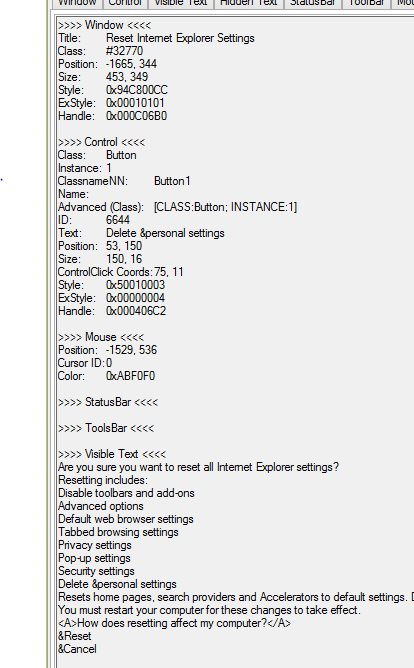Screen dimensions: 414x668
Task: Open the StatusBar tab
Action: click(x=313, y=3)
